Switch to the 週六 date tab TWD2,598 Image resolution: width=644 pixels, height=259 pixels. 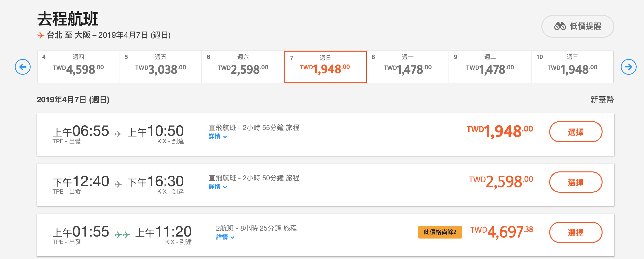click(x=243, y=67)
